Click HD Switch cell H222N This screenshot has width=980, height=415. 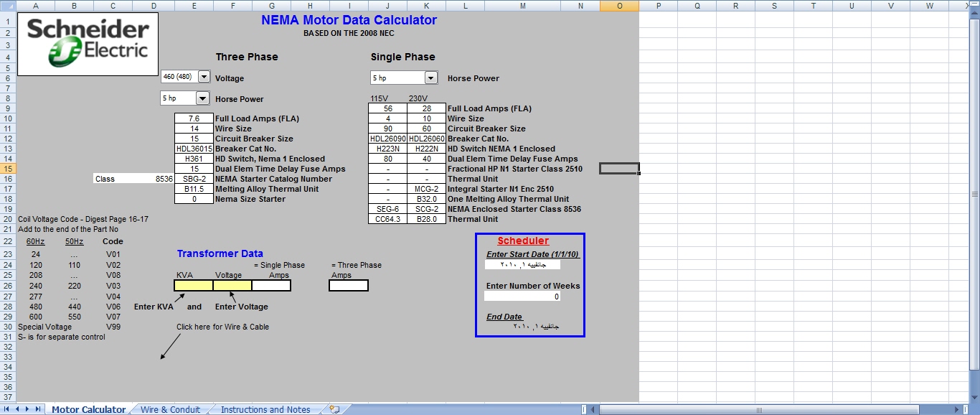click(426, 149)
